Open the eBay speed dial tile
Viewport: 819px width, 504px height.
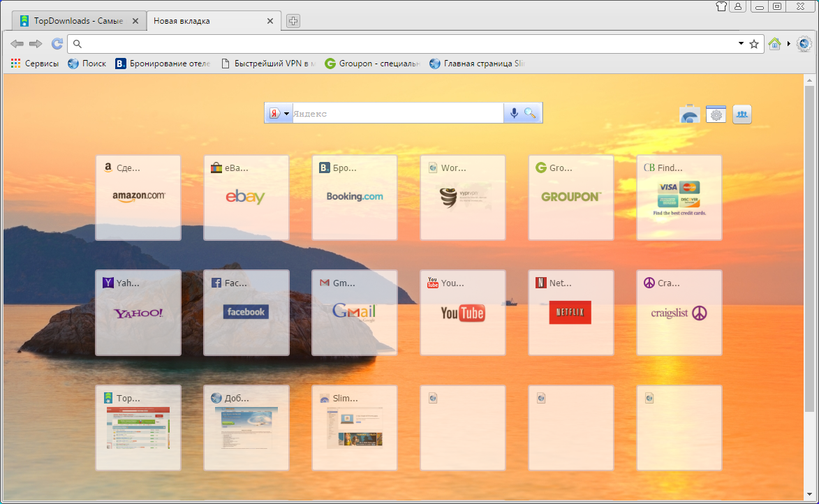tap(246, 198)
